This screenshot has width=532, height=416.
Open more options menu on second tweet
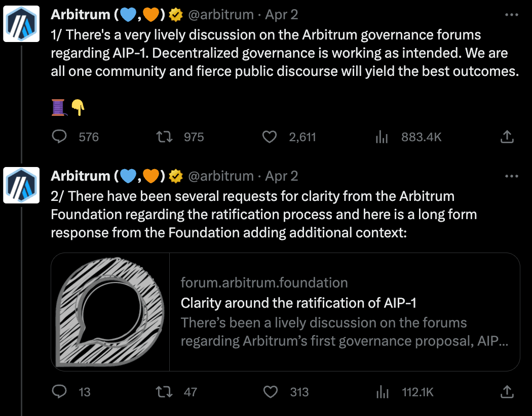coord(512,176)
